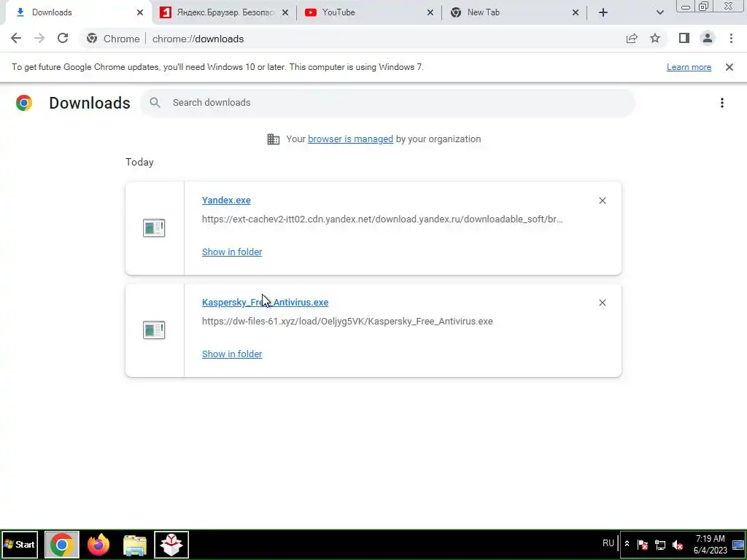Click the Chrome site info chip
The width and height of the screenshot is (747, 560).
point(113,39)
